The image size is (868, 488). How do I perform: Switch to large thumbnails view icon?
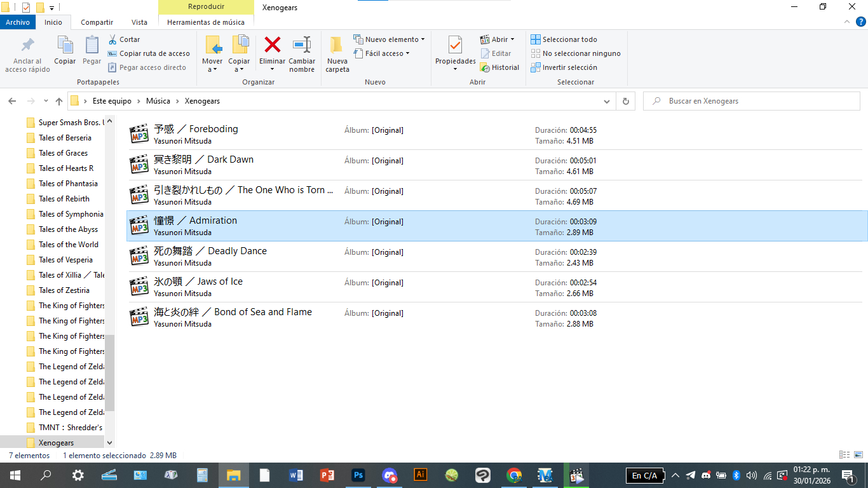pyautogui.click(x=858, y=455)
